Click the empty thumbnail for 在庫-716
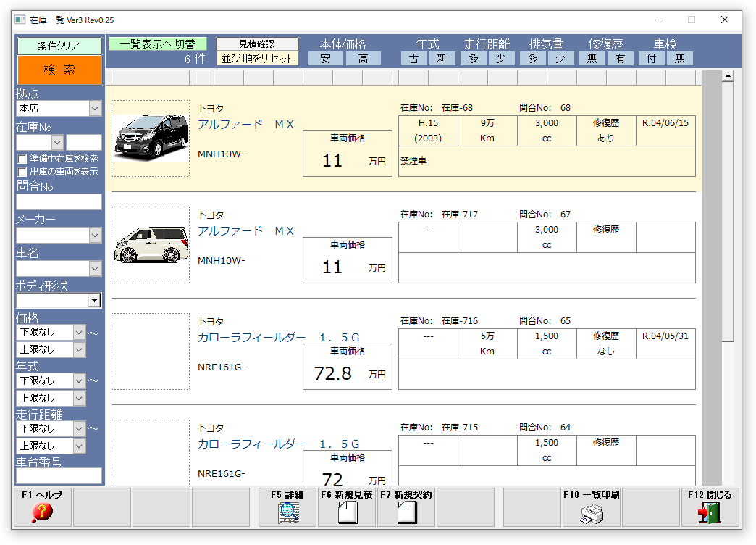 coord(151,351)
